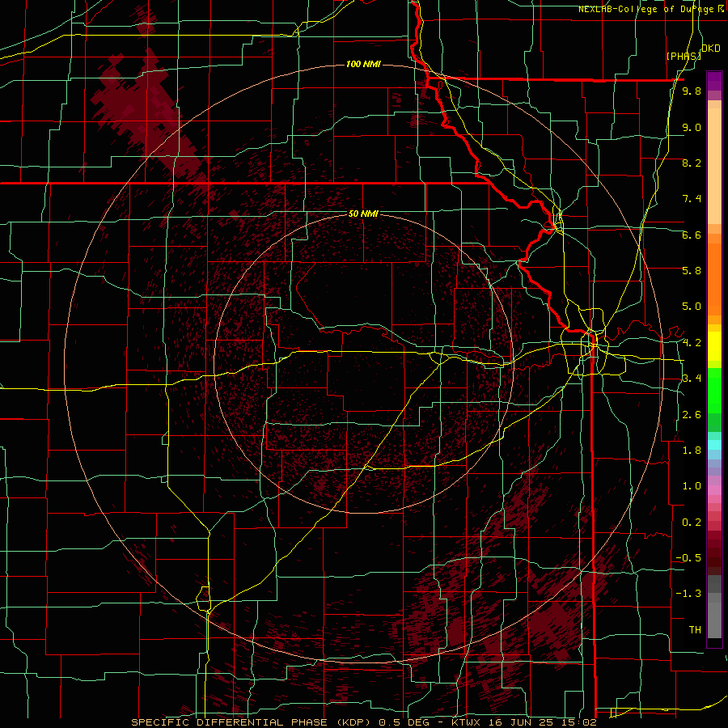This screenshot has height=728, width=728.
Task: Click the 50 NMI range ring label
Action: coord(363,214)
